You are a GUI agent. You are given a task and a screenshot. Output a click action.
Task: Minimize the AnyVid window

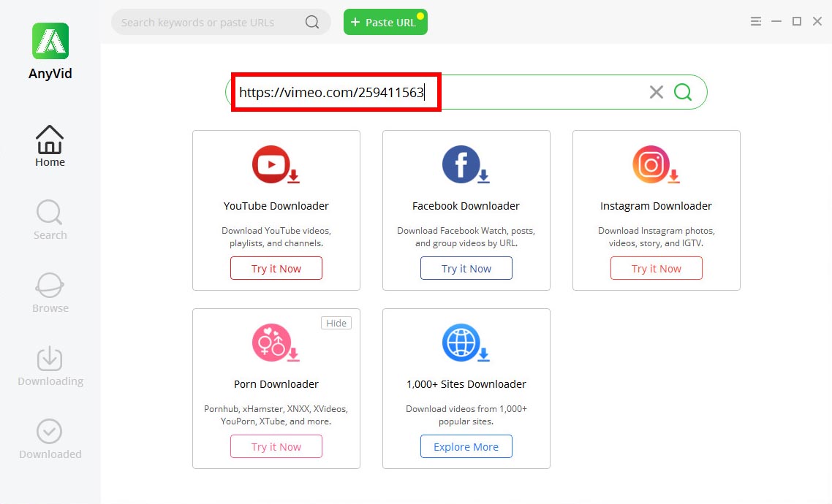pyautogui.click(x=776, y=21)
